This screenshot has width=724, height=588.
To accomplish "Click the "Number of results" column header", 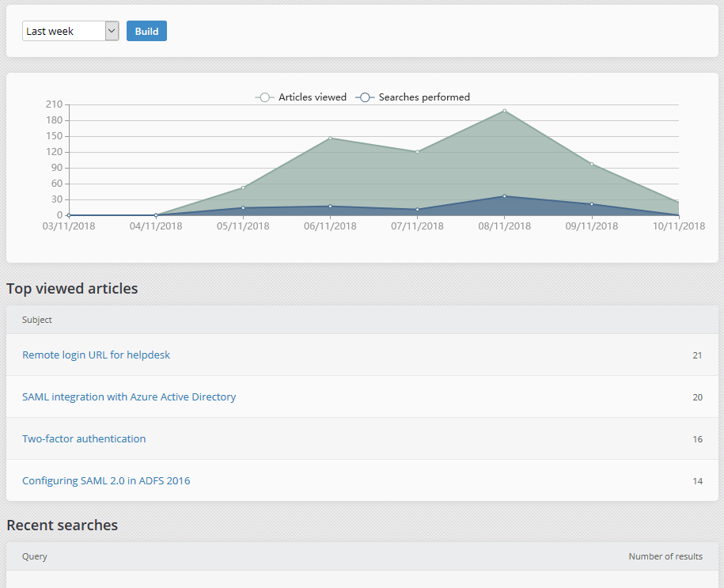I will coord(665,556).
